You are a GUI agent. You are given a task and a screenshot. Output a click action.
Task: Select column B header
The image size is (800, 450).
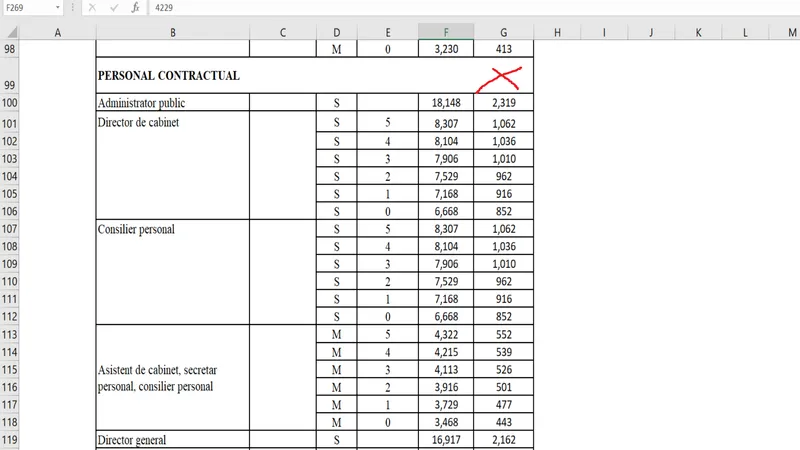tap(172, 32)
